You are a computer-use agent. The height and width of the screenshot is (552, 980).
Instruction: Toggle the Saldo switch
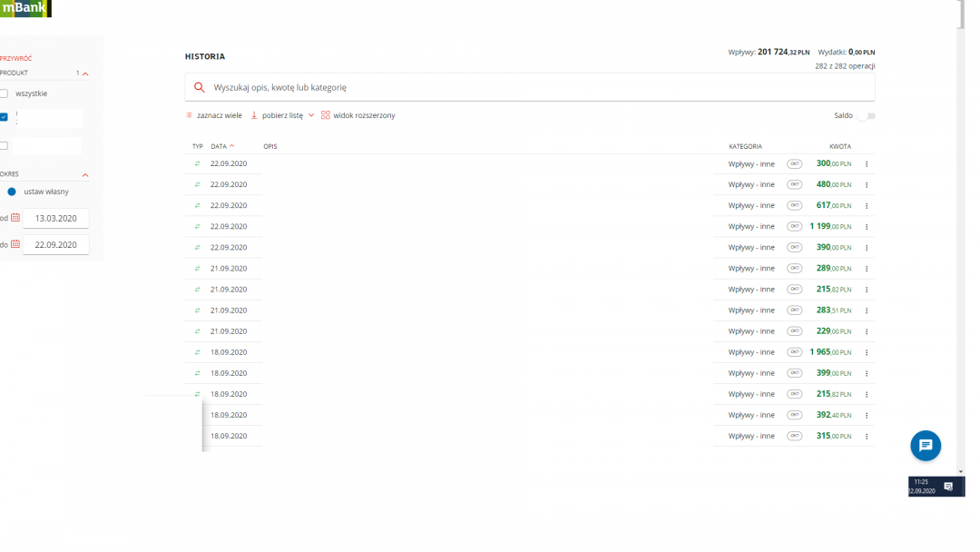[x=868, y=116]
